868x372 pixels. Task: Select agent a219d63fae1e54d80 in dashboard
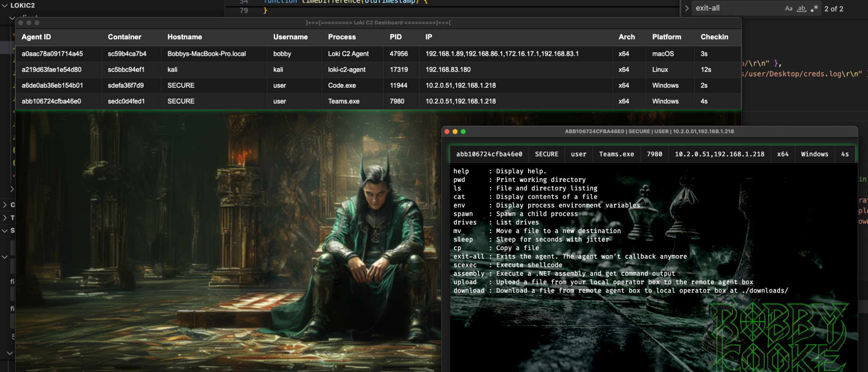point(51,69)
